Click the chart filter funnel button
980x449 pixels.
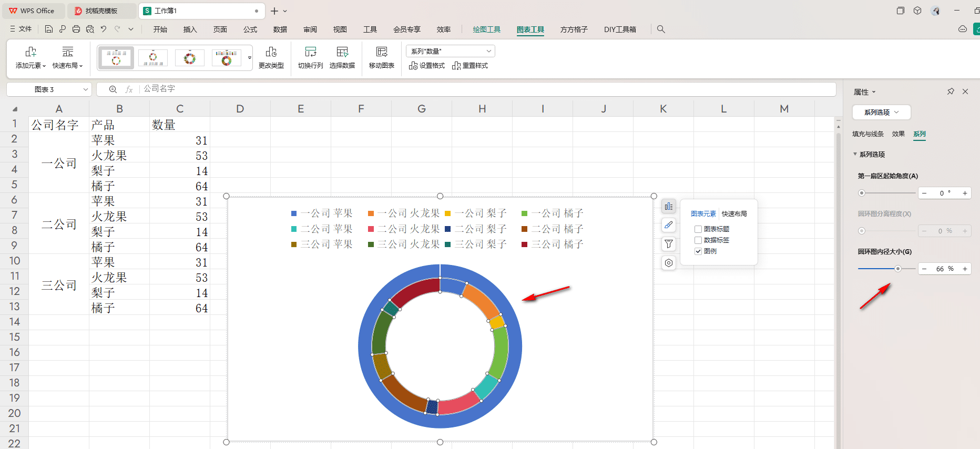pyautogui.click(x=669, y=244)
